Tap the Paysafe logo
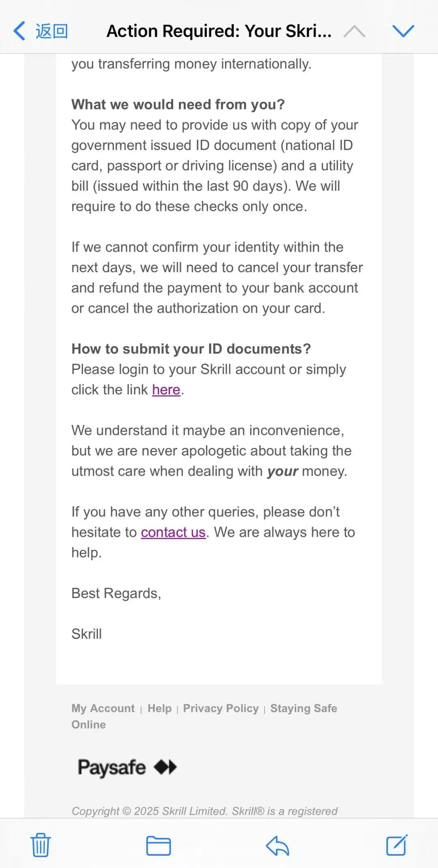438x868 pixels. click(x=127, y=767)
